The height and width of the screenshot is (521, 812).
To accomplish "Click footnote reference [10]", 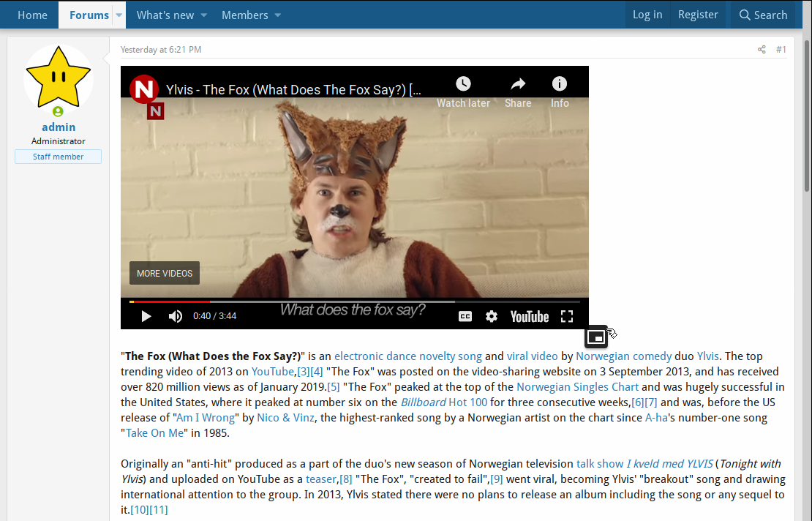I will (139, 509).
